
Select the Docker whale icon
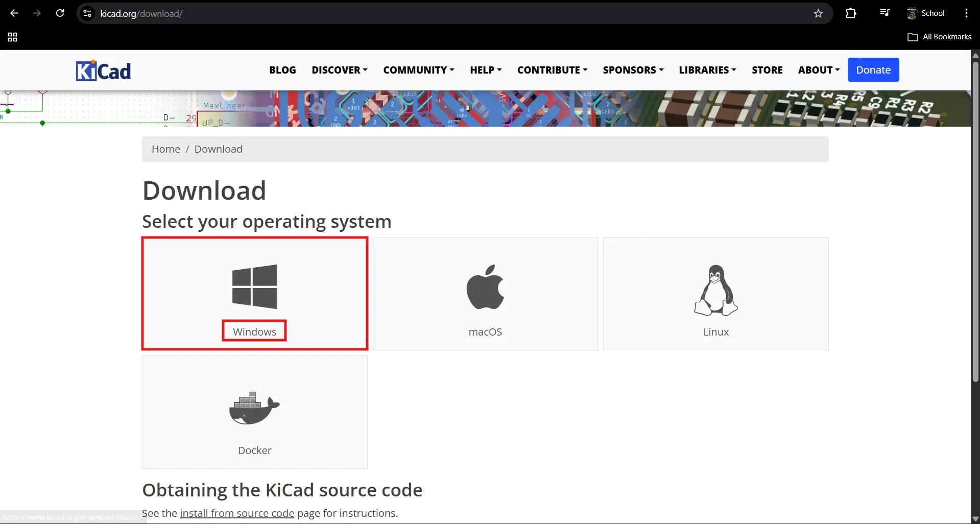coord(254,408)
